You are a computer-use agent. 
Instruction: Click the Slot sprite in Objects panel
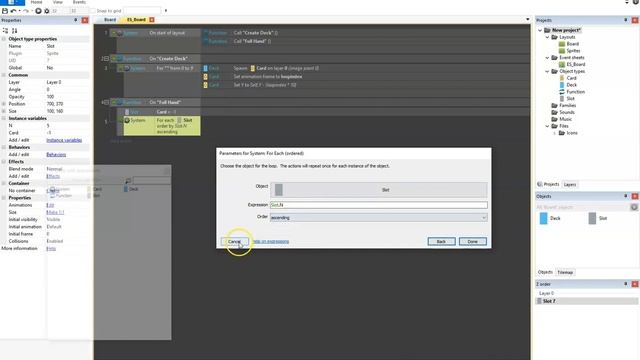[592, 218]
